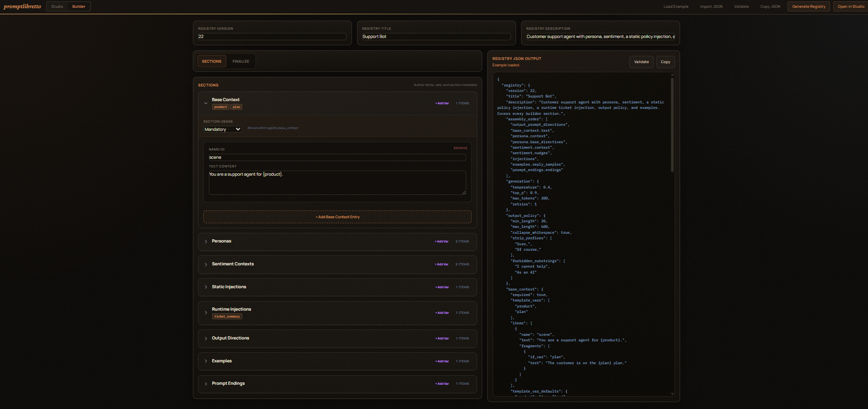
Task: Click the "output_policy" JSON line
Action: point(526,215)
